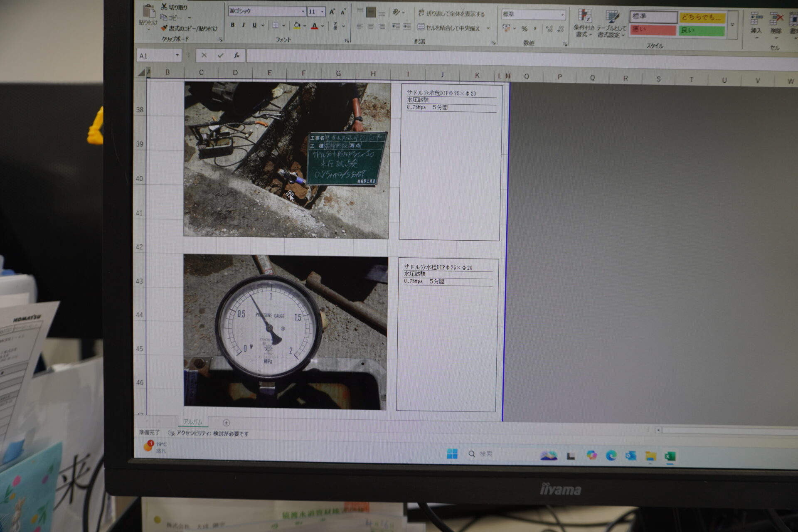798x532 pixels.
Task: Add a new sheet with plus button
Action: tap(226, 423)
